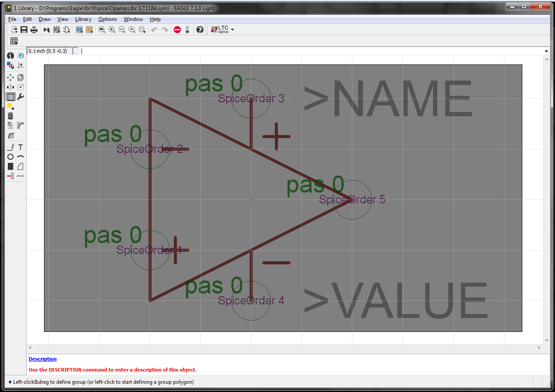Viewport: 555px width, 392px height.
Task: Zoom in with the plus magnifier
Action: (112, 30)
